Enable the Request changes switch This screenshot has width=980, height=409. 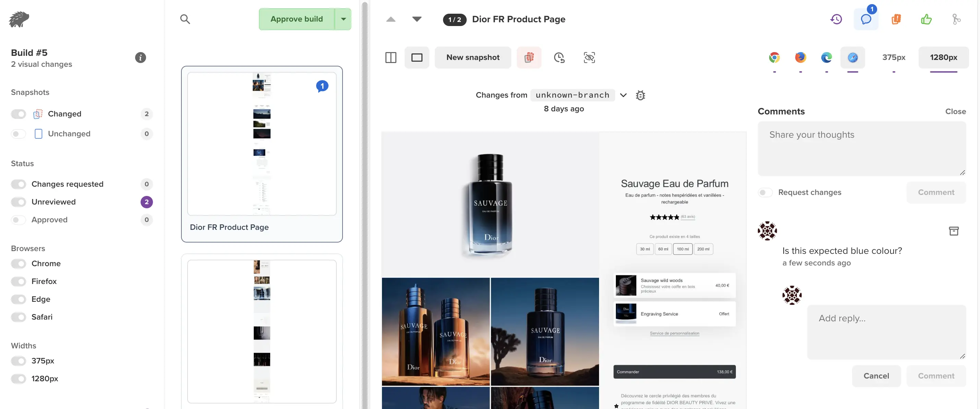click(x=765, y=192)
